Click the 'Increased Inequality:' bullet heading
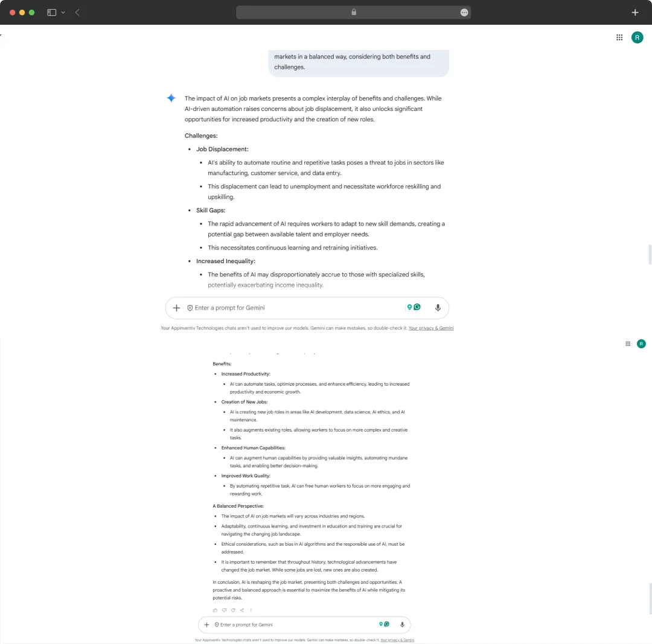This screenshot has height=644, width=652. coord(226,261)
